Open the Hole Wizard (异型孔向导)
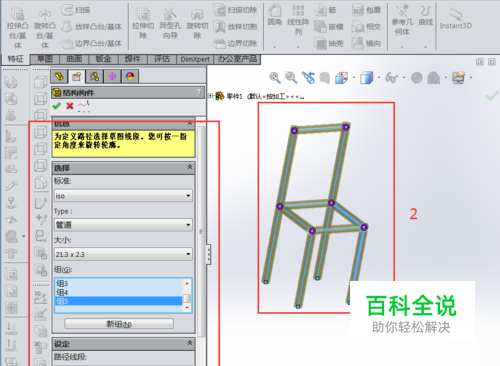The image size is (500, 366). (170, 24)
